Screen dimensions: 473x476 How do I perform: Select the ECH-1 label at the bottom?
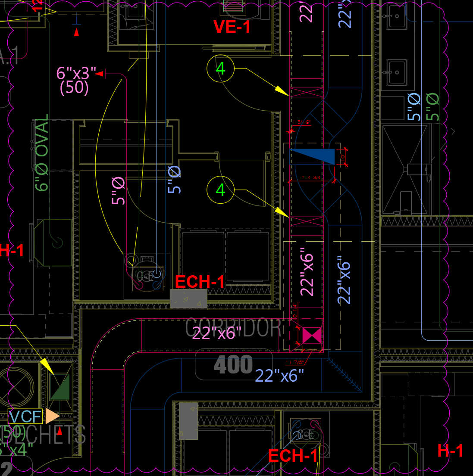(x=293, y=456)
